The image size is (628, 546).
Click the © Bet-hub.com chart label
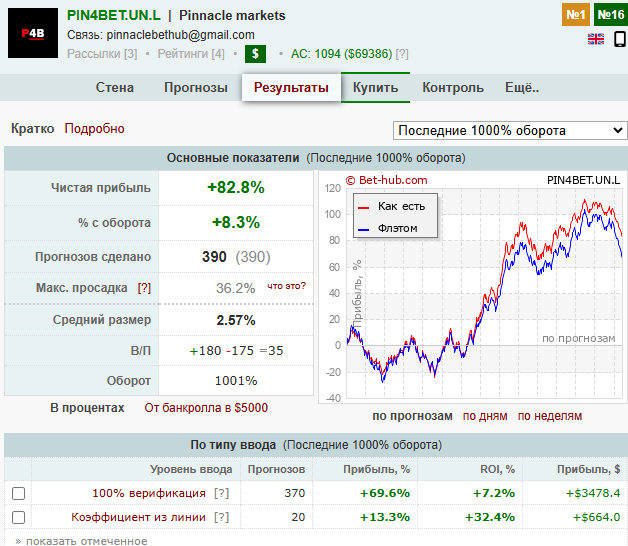point(386,180)
